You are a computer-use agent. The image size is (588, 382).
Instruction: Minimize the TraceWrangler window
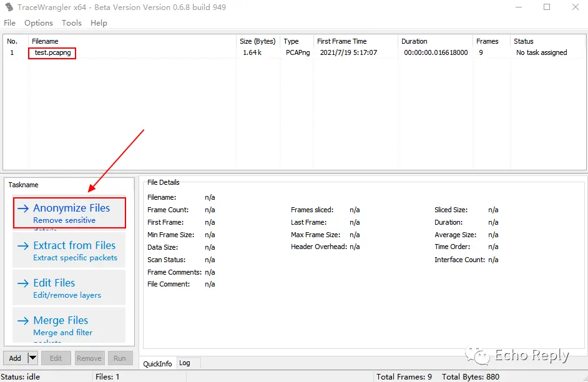click(x=519, y=7)
